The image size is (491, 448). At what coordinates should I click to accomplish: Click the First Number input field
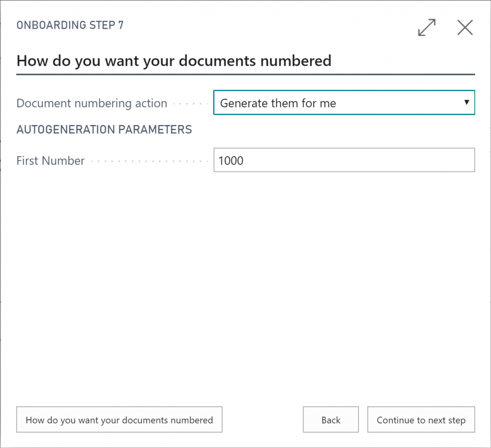pyautogui.click(x=344, y=160)
